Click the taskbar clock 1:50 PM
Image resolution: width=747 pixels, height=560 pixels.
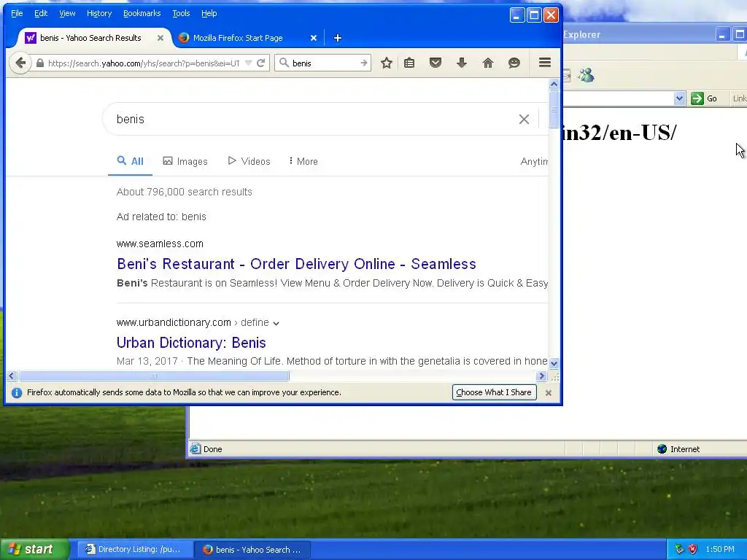(x=720, y=549)
